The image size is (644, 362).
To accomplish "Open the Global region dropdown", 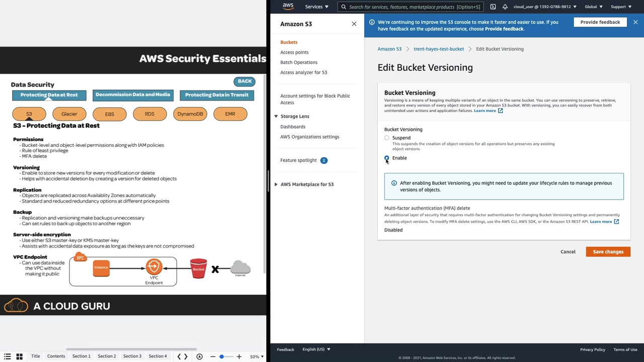I will [x=594, y=7].
